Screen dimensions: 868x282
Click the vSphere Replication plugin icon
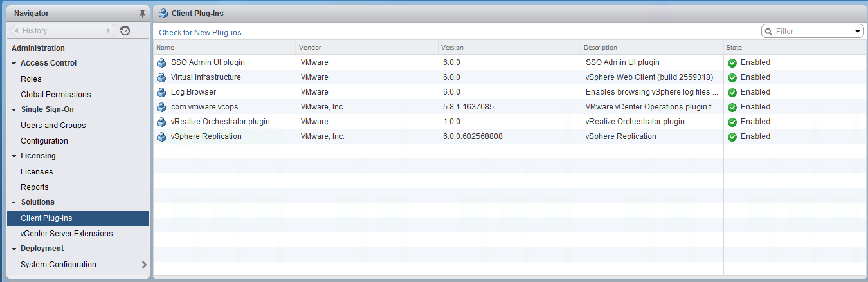pyautogui.click(x=161, y=136)
